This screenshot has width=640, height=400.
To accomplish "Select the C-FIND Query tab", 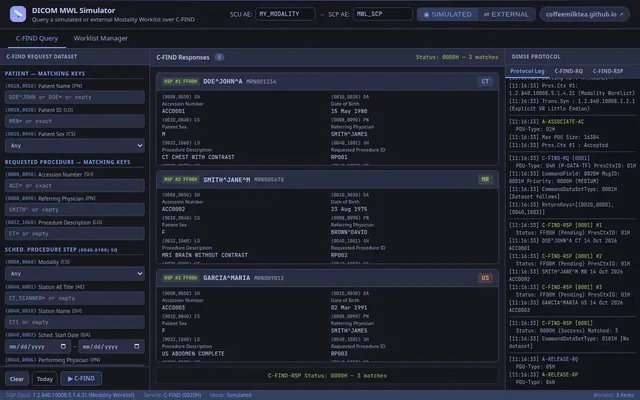I will pos(37,38).
